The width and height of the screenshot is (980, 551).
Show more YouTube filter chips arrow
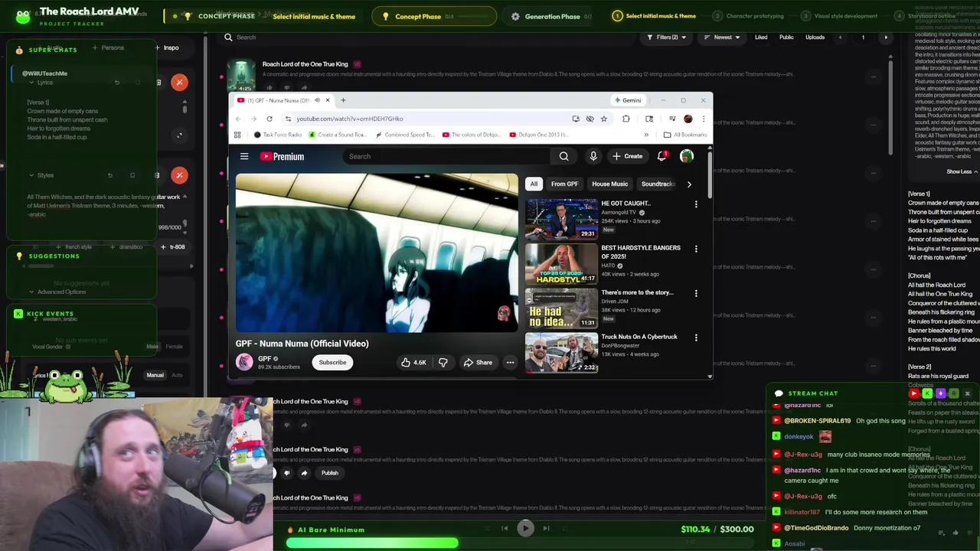(x=689, y=184)
